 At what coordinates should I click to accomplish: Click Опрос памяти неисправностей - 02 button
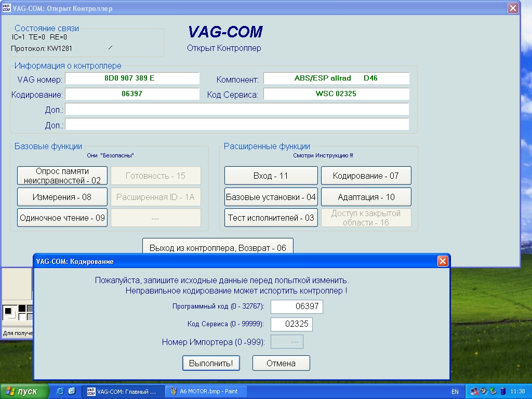pyautogui.click(x=62, y=176)
